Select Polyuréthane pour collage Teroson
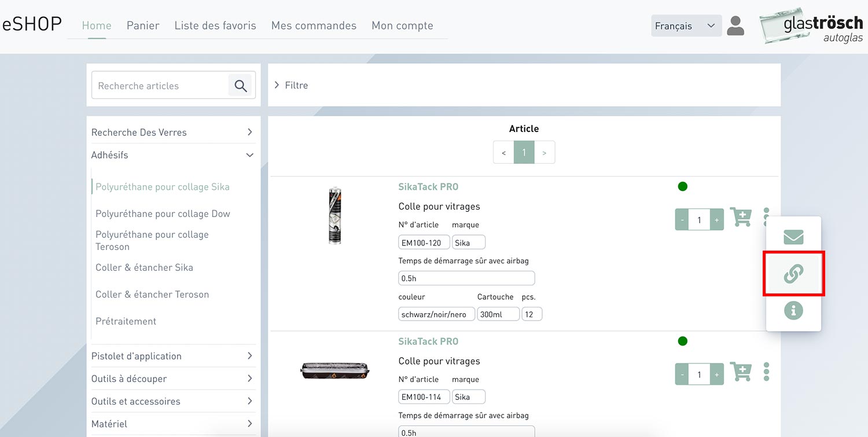Image resolution: width=868 pixels, height=437 pixels. (x=152, y=240)
